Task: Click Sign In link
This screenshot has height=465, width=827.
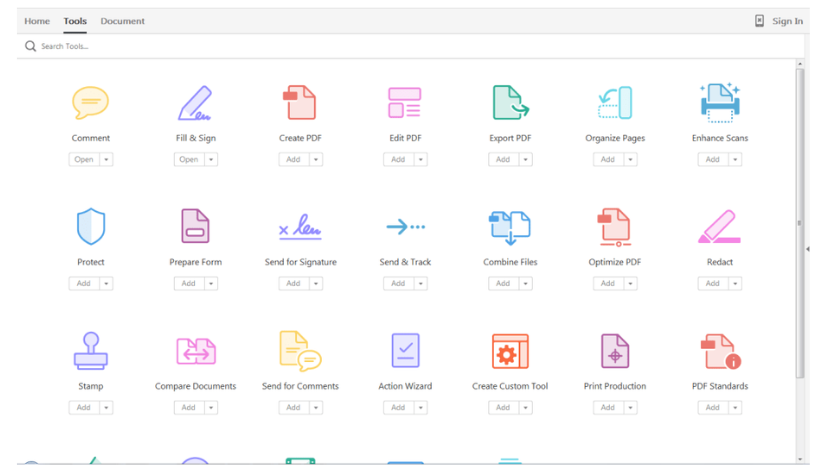Action: (x=786, y=21)
